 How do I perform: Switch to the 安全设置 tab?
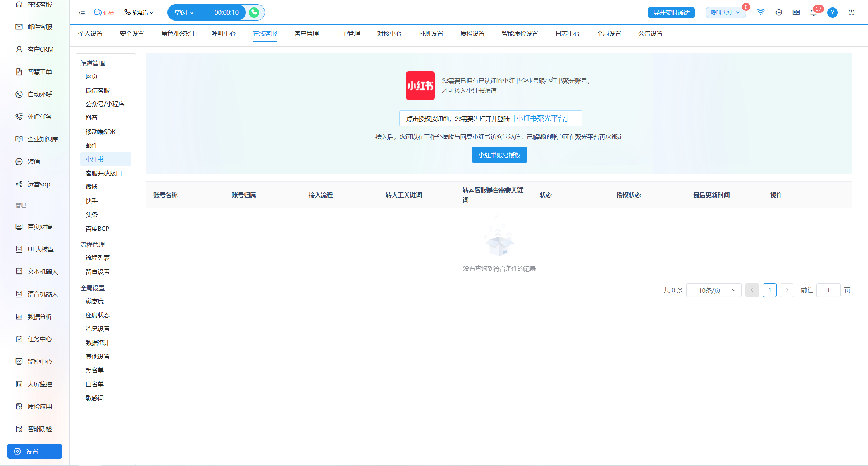[x=132, y=34]
